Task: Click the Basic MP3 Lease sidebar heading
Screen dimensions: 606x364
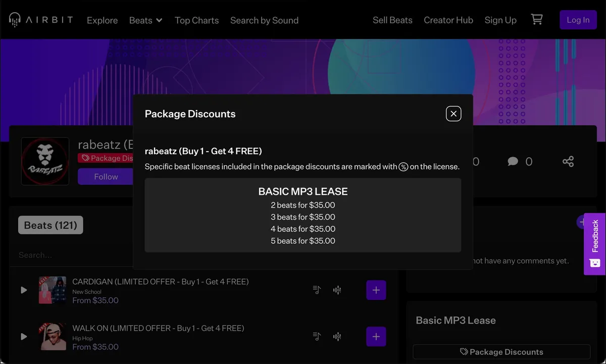Action: coord(456,320)
